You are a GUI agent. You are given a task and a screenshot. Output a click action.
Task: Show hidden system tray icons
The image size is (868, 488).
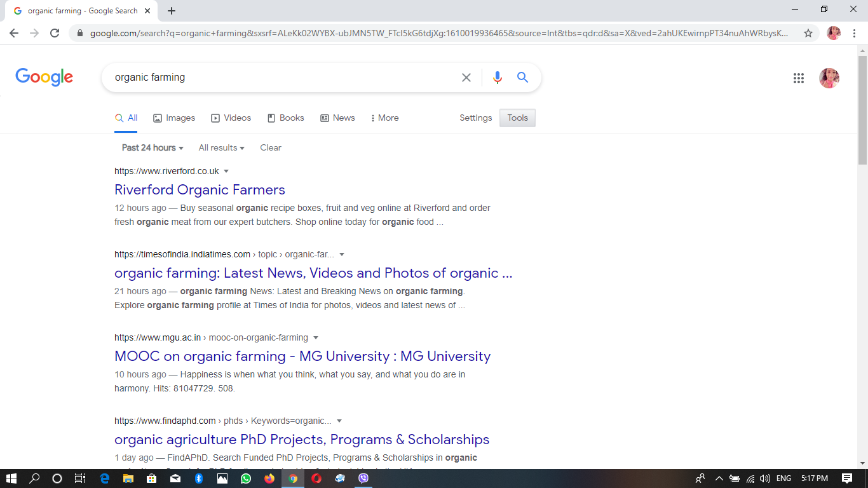tap(719, 478)
